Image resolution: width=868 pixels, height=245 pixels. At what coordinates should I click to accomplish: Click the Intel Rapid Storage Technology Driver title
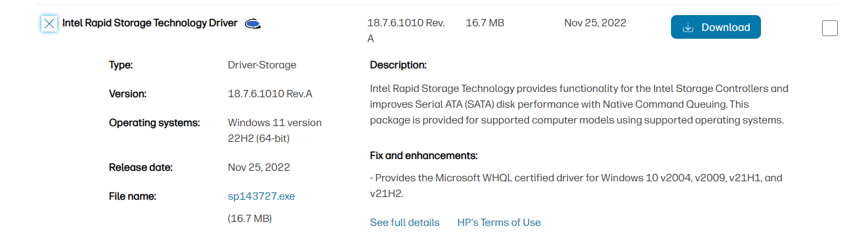[x=150, y=23]
